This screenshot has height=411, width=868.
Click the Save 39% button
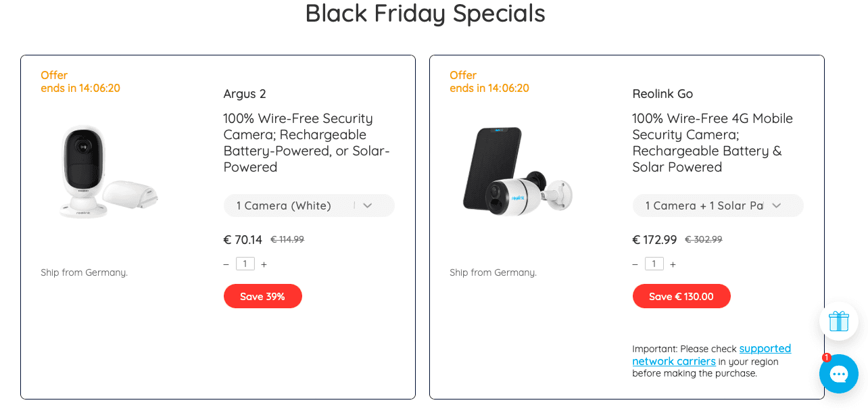pyautogui.click(x=262, y=296)
